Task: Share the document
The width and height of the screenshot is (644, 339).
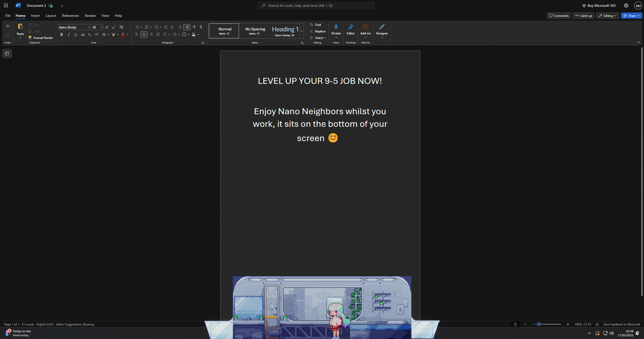Action: click(x=632, y=16)
